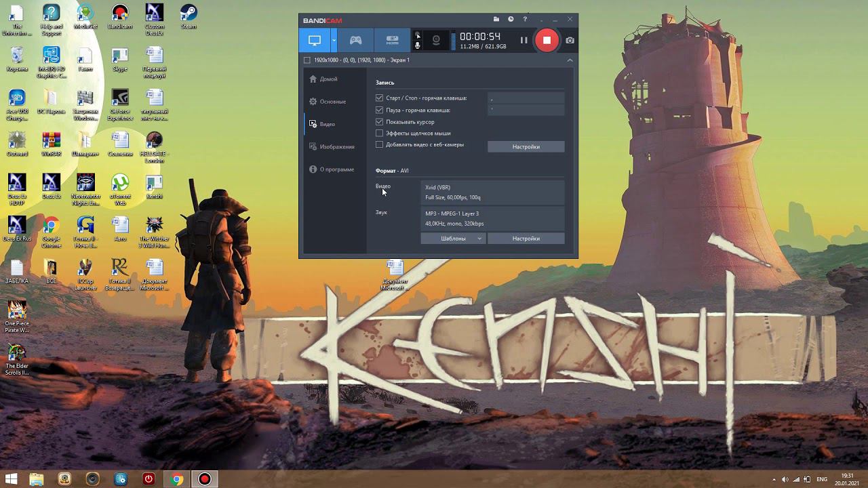This screenshot has width=868, height=488.
Task: Click Bandicam icon in the taskbar
Action: [x=205, y=479]
